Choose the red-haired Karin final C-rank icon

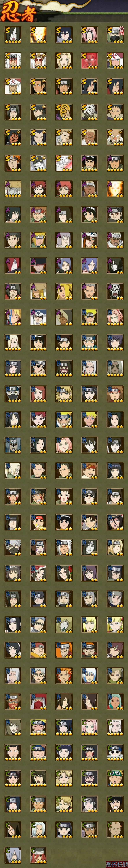[x=38, y=855]
